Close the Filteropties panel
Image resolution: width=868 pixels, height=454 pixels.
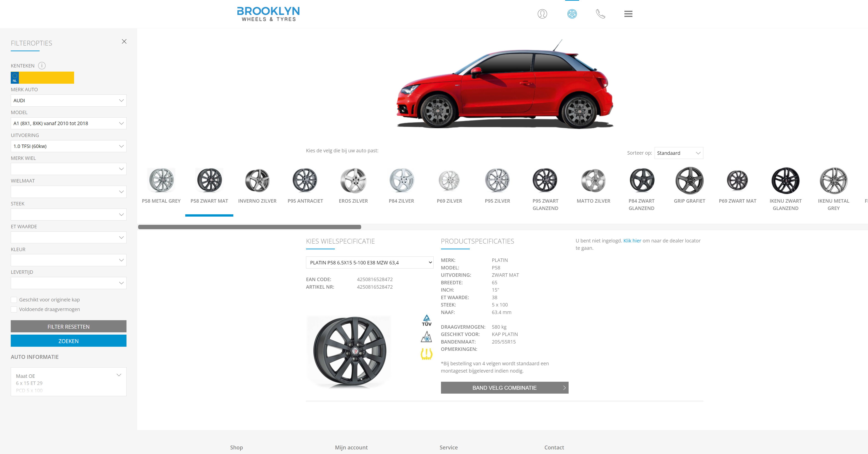tap(124, 41)
